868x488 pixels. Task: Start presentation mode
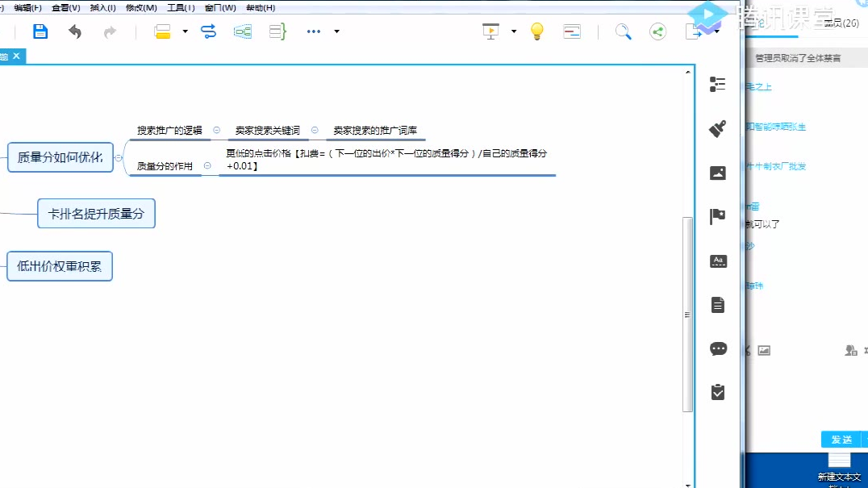click(x=490, y=31)
